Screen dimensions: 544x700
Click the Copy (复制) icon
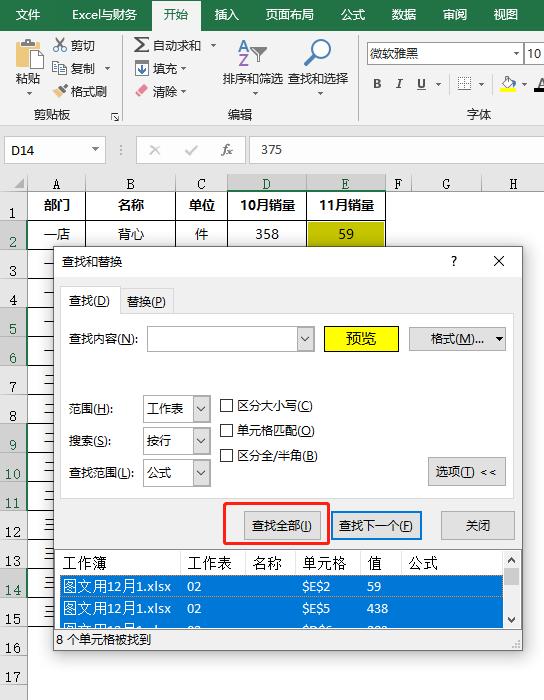59,68
